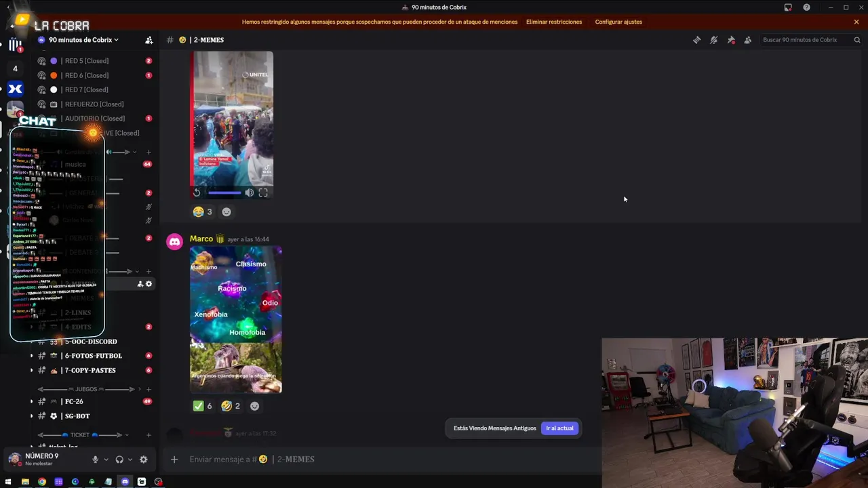Select the server folder labeled 4

15,68
